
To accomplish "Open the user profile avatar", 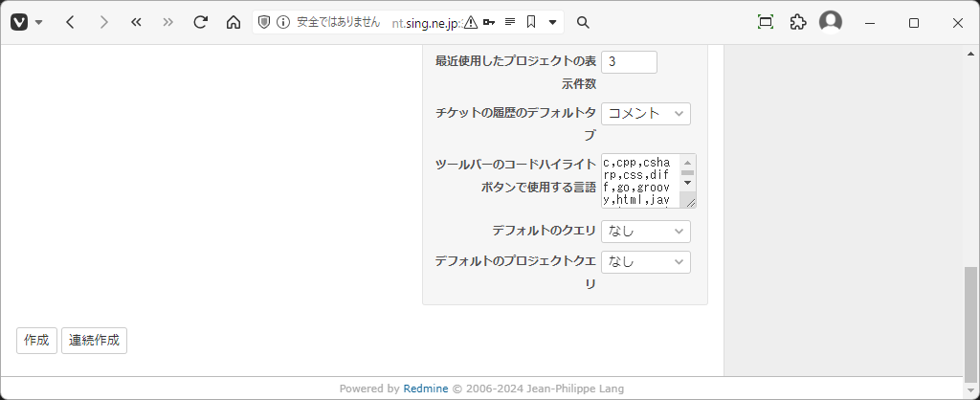I will coord(831,22).
